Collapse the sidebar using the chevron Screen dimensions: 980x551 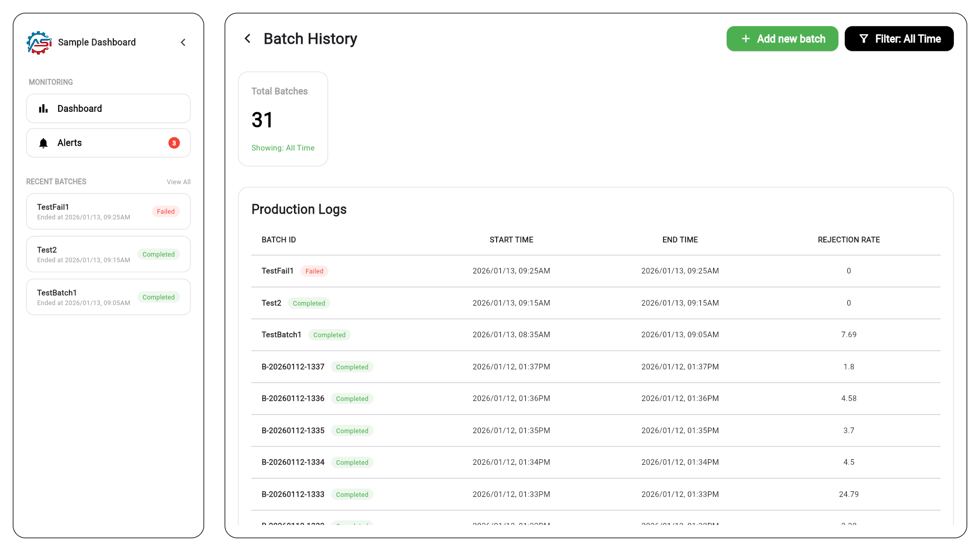pos(183,42)
